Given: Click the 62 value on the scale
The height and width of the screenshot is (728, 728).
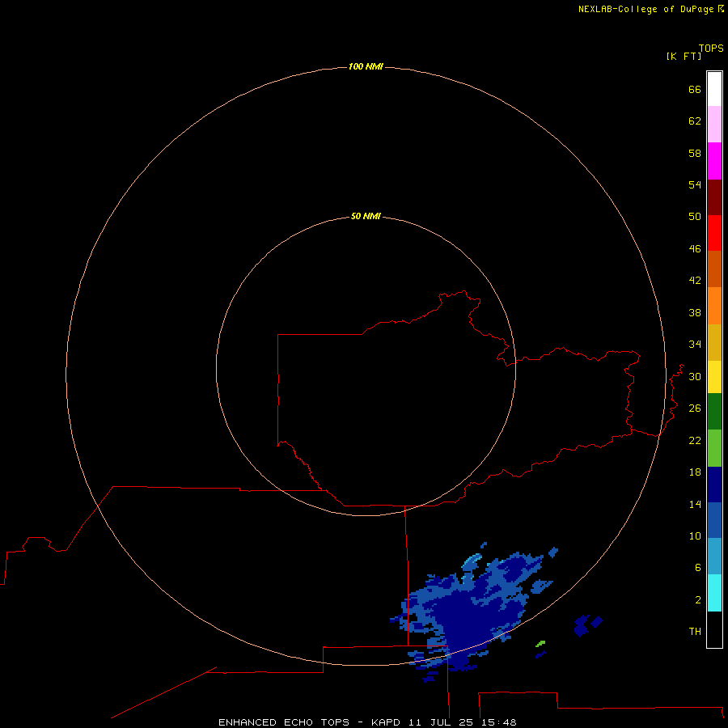Looking at the screenshot, I should pos(695,121).
